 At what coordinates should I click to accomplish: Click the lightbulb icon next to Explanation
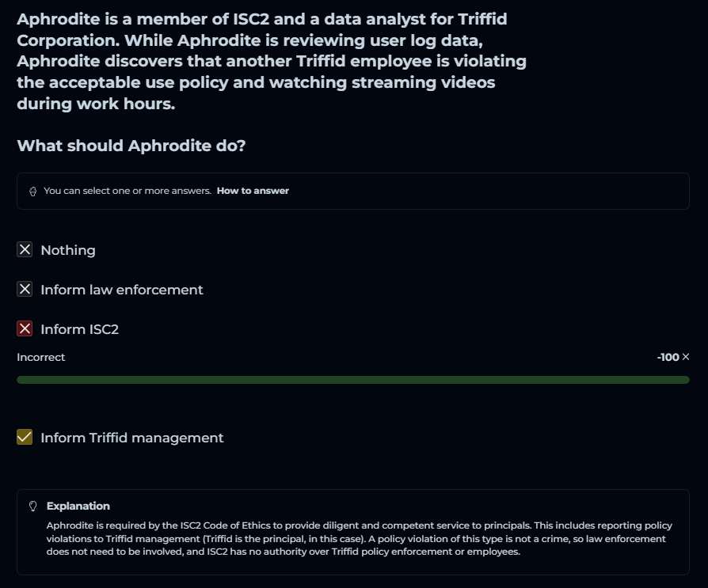click(32, 506)
